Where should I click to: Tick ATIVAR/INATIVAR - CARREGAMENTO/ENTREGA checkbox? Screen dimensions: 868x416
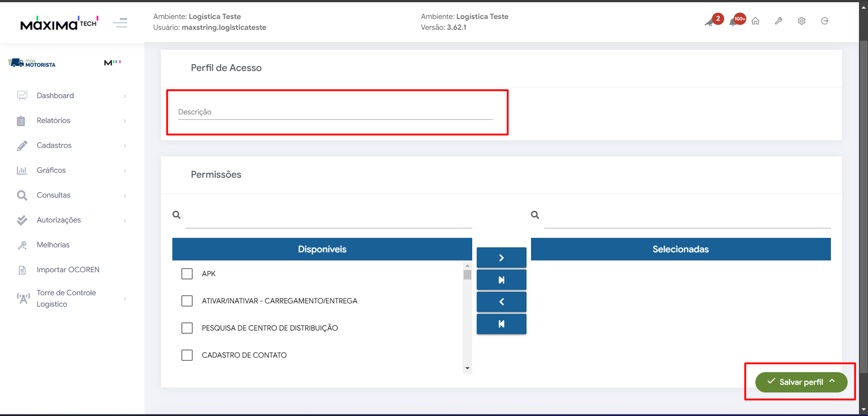point(187,301)
